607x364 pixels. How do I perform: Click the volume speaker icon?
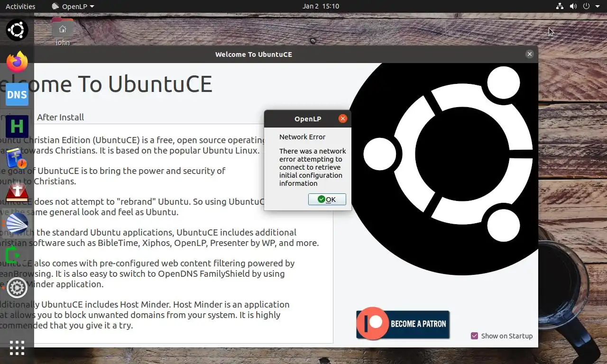(x=573, y=6)
